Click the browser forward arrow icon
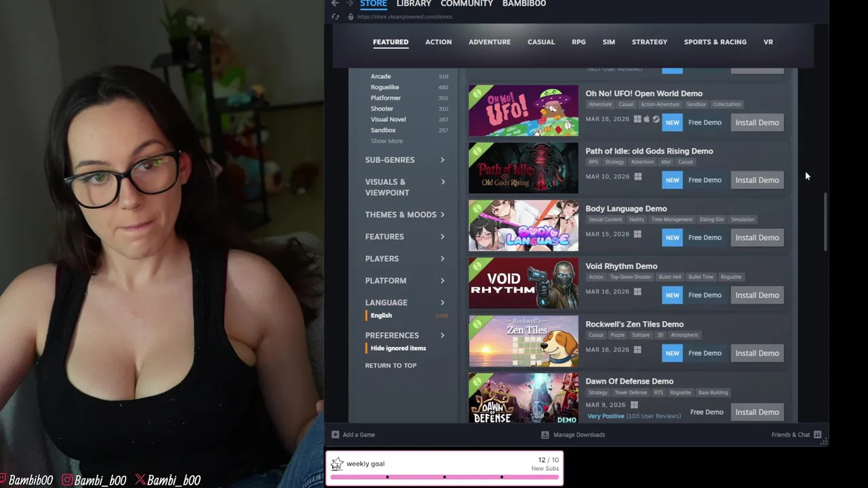This screenshot has width=868, height=488. click(350, 3)
